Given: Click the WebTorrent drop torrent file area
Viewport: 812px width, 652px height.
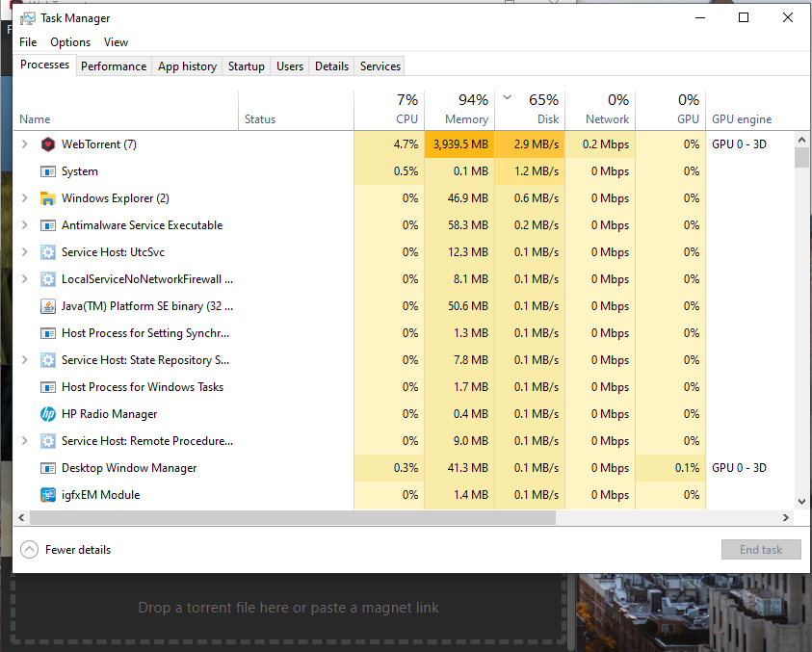Looking at the screenshot, I should [288, 608].
